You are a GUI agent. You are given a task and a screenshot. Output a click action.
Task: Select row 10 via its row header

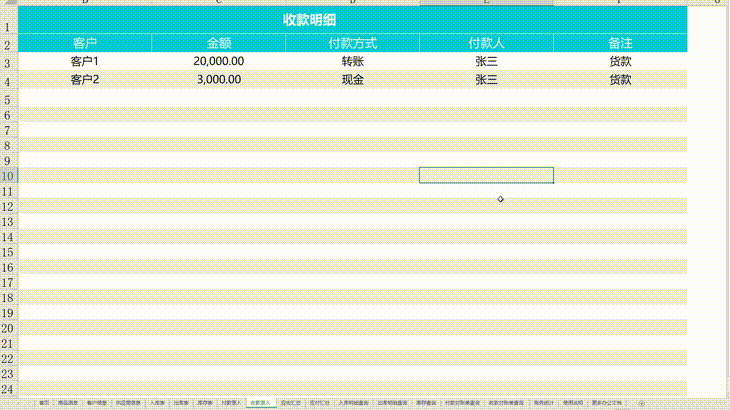pyautogui.click(x=7, y=176)
